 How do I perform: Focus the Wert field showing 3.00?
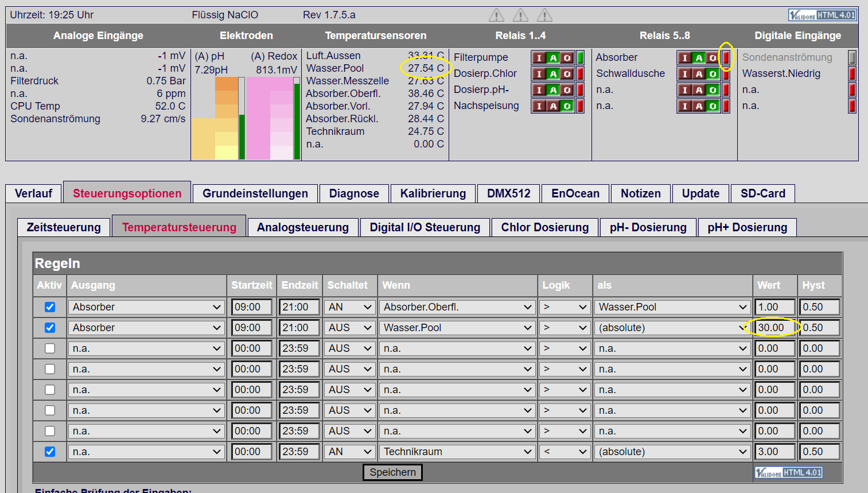click(x=775, y=452)
